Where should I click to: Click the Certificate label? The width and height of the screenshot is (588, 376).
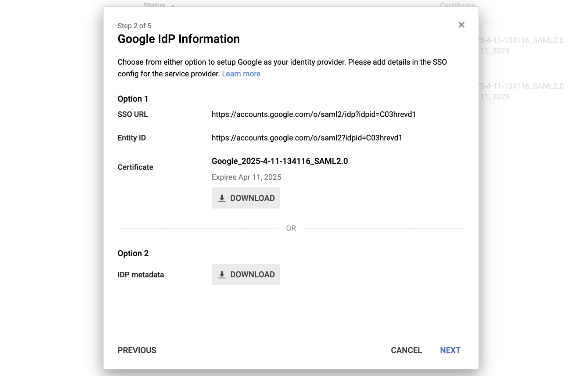point(135,167)
